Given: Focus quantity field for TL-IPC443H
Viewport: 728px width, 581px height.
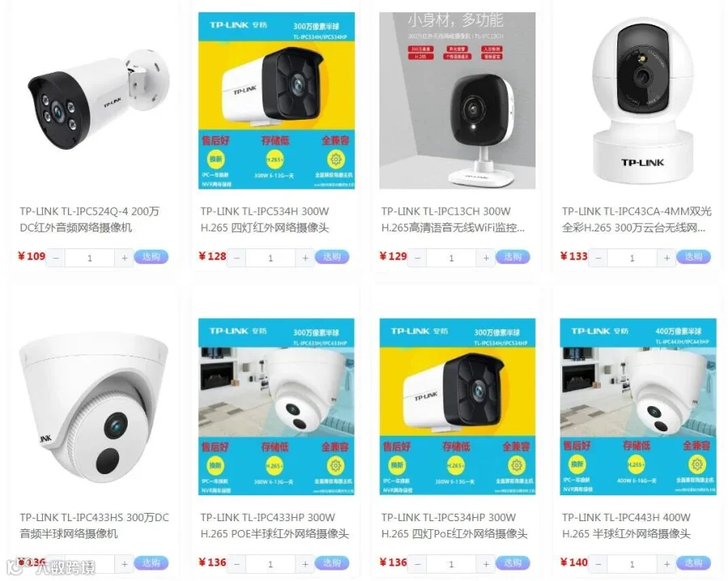Looking at the screenshot, I should tap(633, 564).
